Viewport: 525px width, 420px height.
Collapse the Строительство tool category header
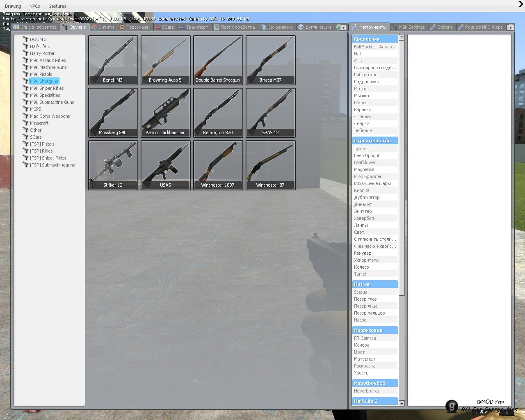[x=375, y=141]
